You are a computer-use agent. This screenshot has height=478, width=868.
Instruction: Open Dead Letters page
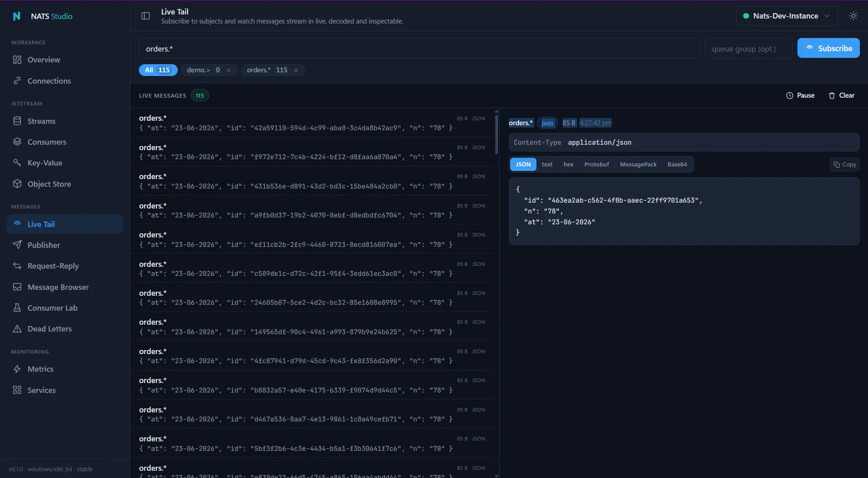[65, 329]
